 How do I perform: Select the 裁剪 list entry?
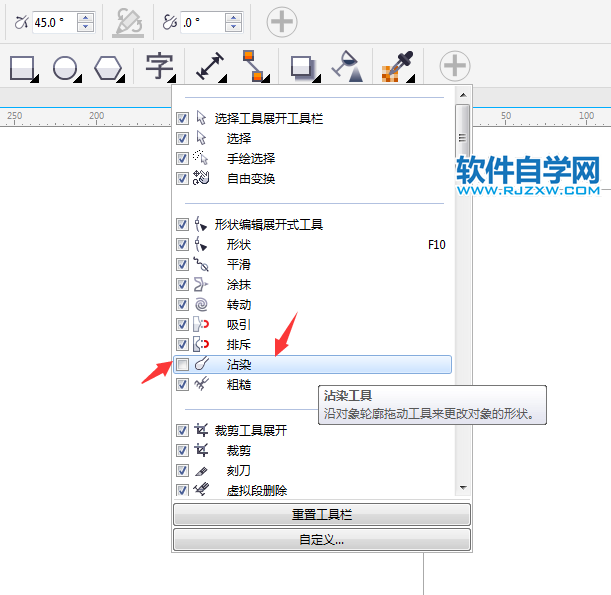[312, 451]
